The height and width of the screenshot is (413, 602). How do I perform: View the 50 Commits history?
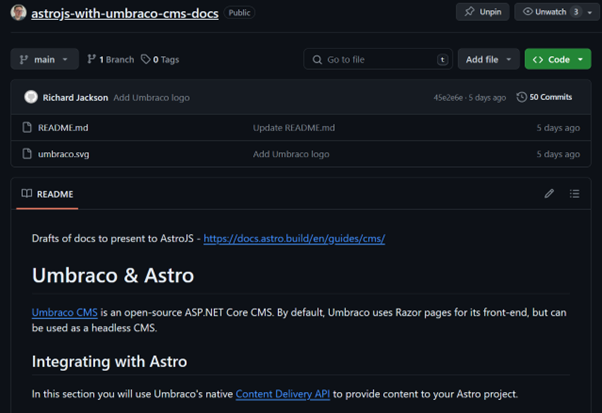544,97
